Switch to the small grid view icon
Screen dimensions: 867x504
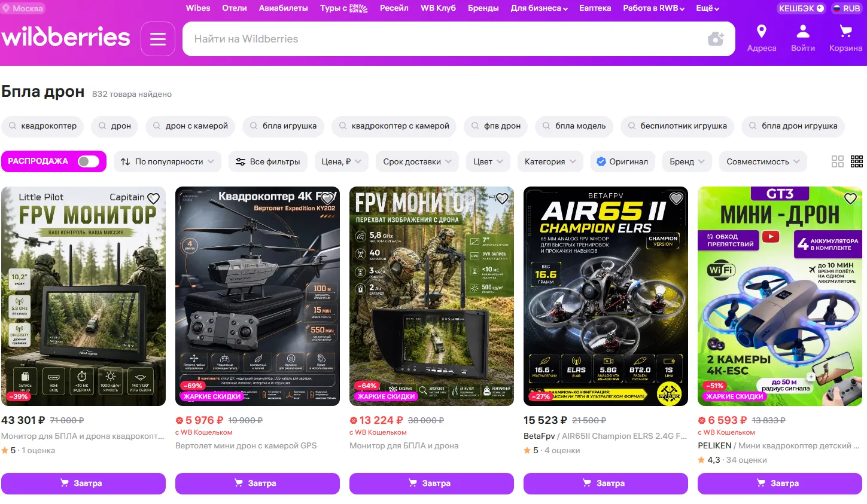coord(857,161)
